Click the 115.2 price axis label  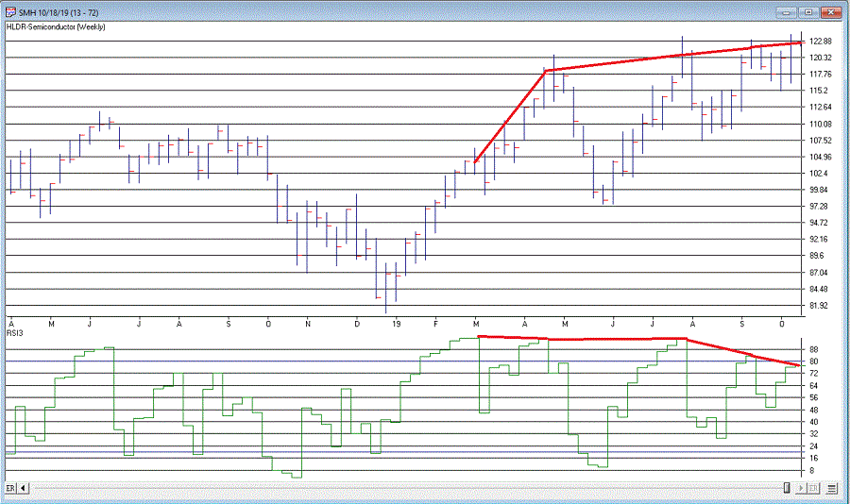[819, 91]
